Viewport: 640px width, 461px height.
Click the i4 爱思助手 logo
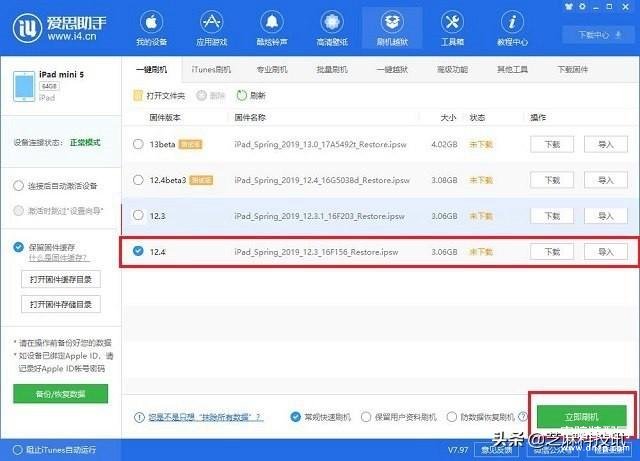point(60,28)
